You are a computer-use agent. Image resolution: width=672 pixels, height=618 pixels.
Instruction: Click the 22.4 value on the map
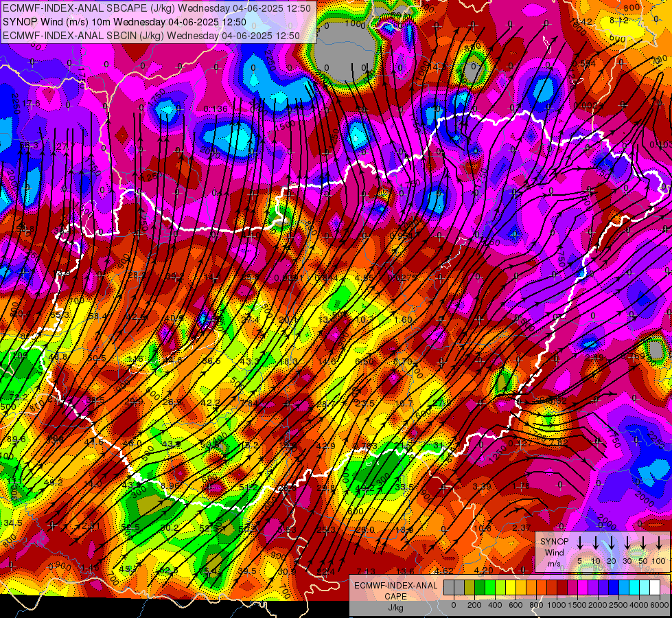pos(326,571)
